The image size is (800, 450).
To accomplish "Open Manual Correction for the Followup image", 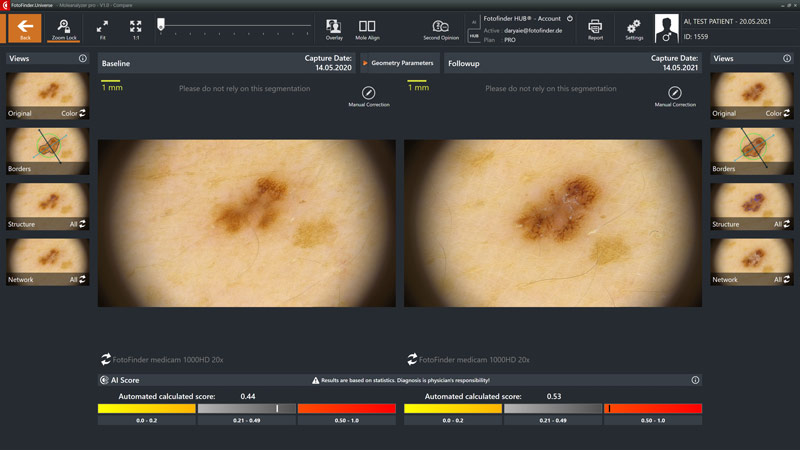I will (674, 96).
